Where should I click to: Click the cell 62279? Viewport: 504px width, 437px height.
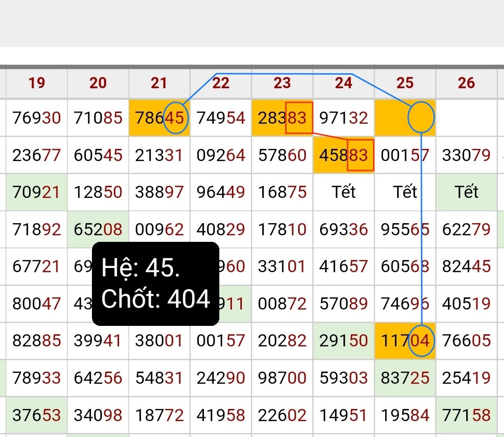[466, 229]
